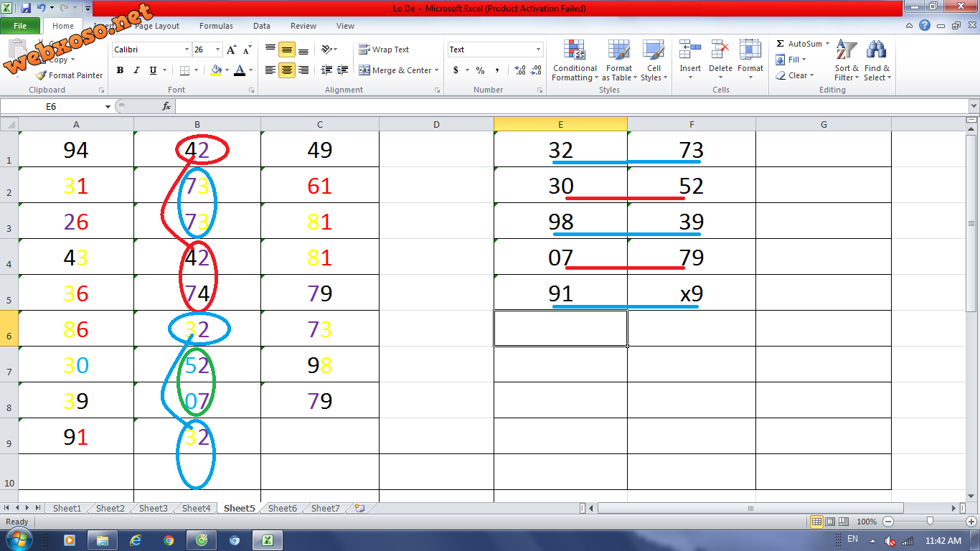Click the Save icon in Quick Access Toolbar
The width and height of the screenshot is (980, 551).
coord(26,8)
